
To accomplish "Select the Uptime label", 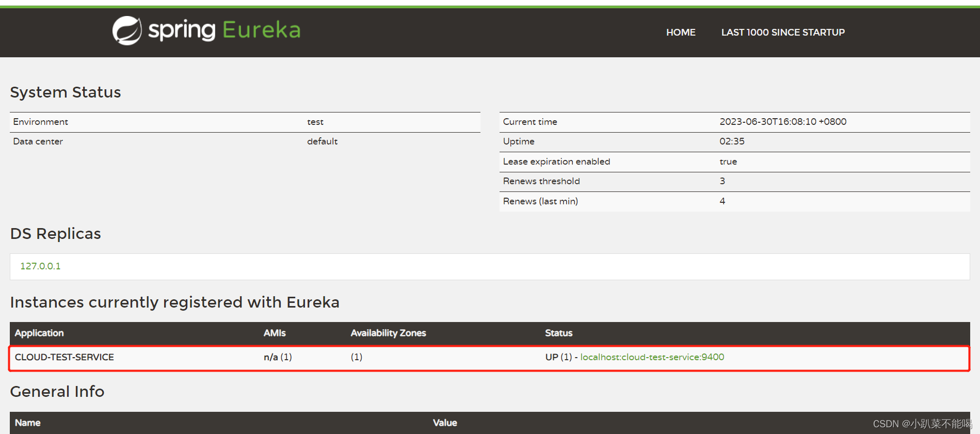I will coord(519,141).
